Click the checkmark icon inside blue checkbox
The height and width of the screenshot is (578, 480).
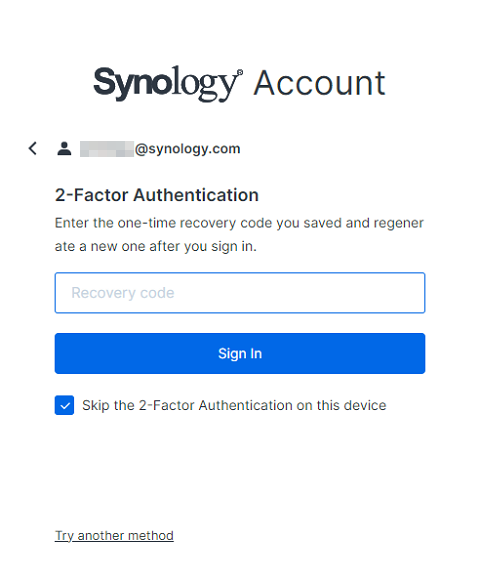pyautogui.click(x=65, y=405)
